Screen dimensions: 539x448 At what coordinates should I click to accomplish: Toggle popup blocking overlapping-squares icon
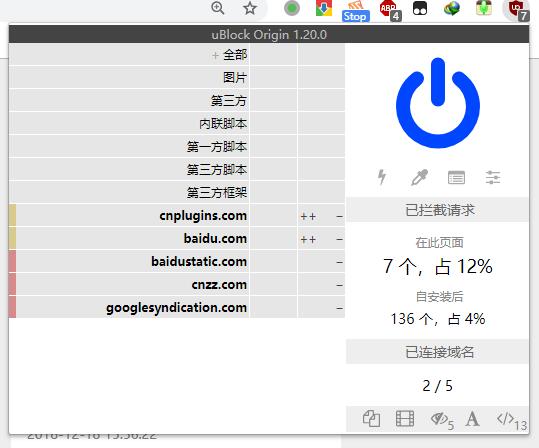pyautogui.click(x=371, y=419)
